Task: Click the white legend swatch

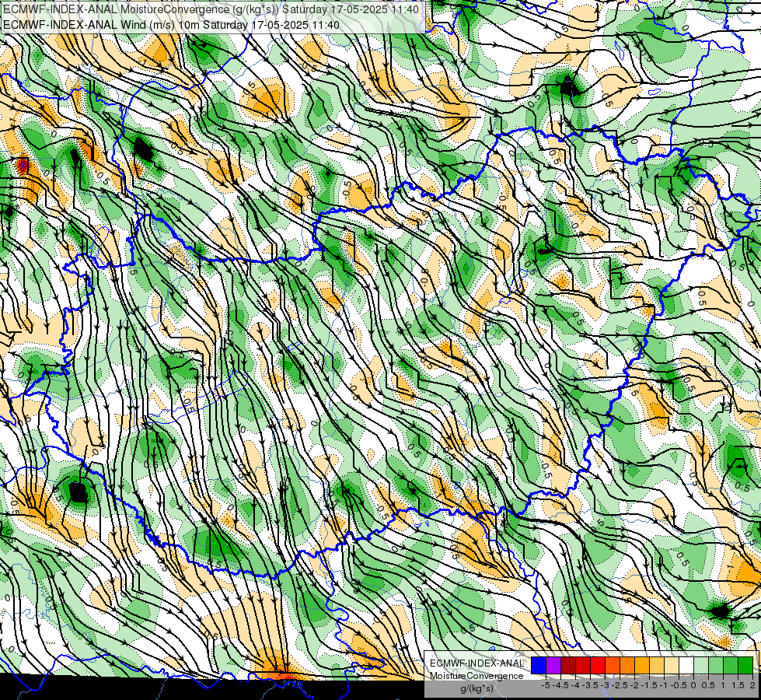Action: pyautogui.click(x=686, y=666)
